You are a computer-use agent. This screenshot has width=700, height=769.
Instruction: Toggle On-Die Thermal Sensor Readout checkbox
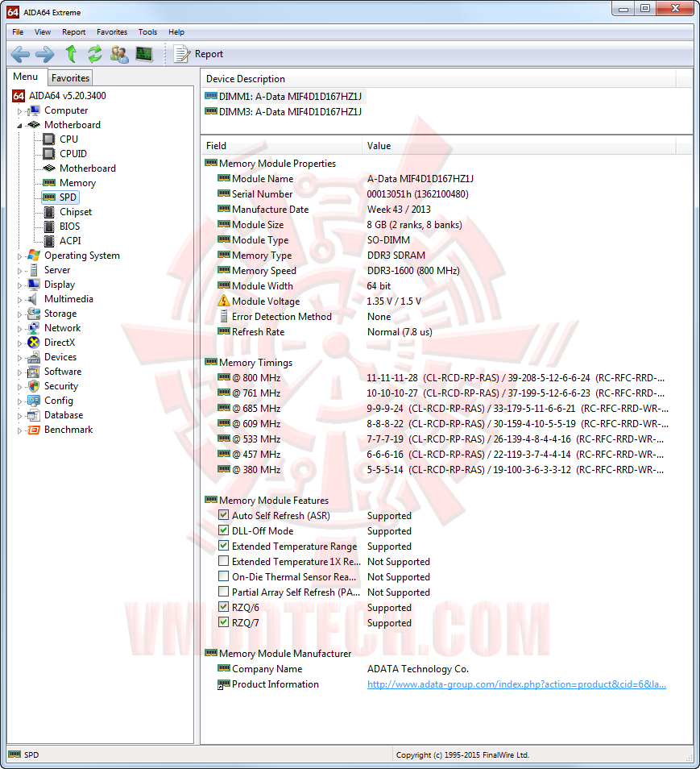(x=223, y=576)
